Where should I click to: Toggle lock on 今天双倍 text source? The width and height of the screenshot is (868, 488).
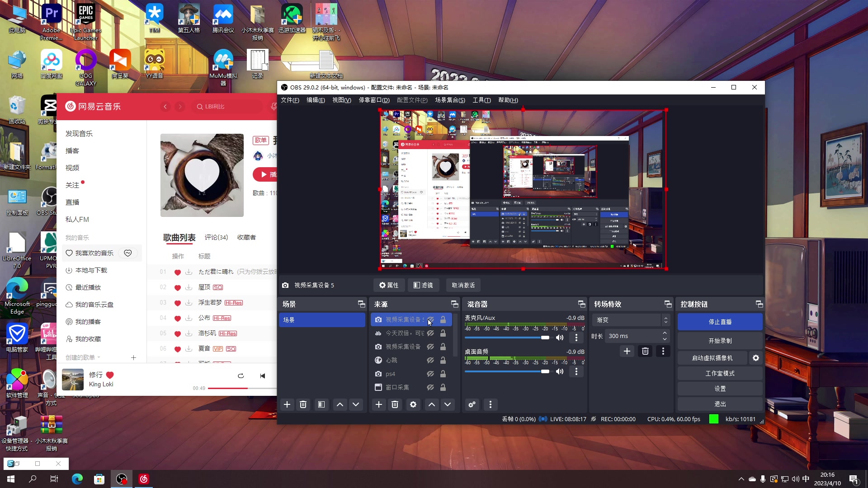pyautogui.click(x=443, y=333)
